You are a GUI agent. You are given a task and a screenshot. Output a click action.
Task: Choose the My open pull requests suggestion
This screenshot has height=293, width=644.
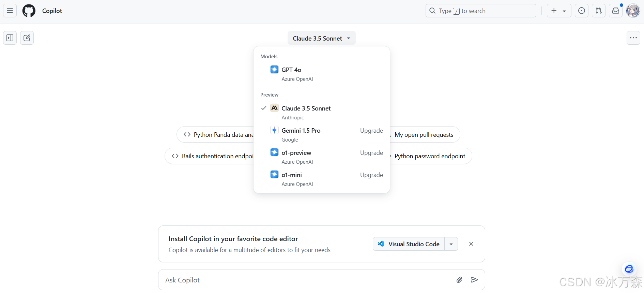pos(425,135)
